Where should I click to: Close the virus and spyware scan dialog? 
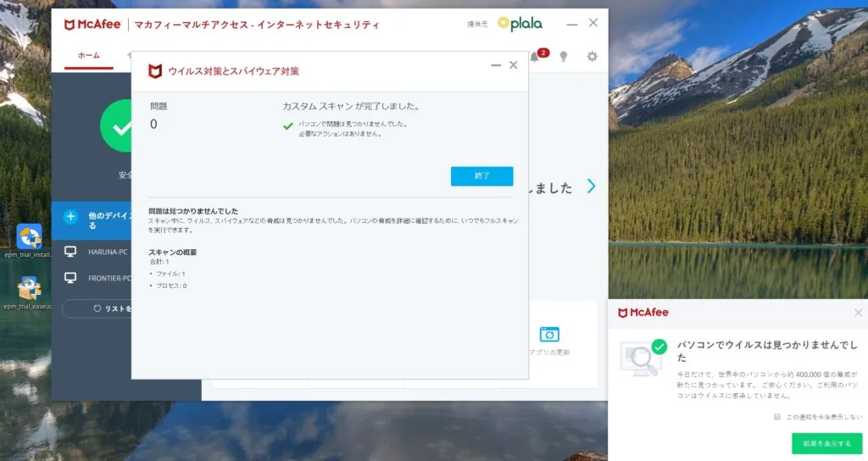point(513,65)
